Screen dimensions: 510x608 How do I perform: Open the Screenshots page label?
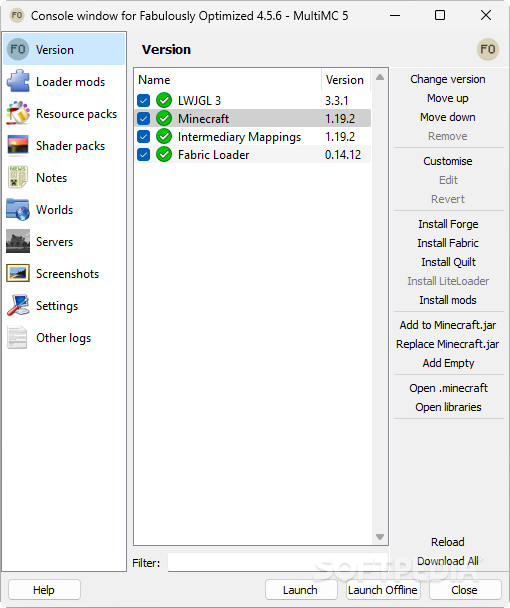pos(67,274)
